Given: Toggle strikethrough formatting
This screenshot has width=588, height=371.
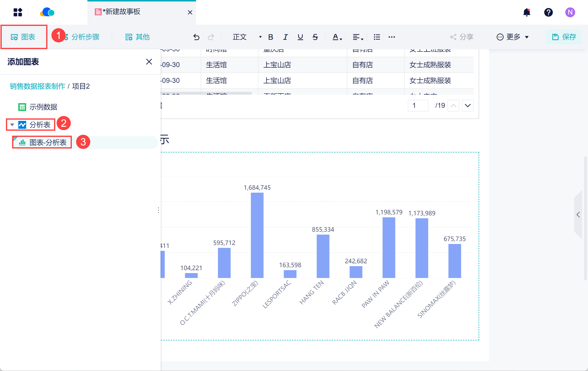Looking at the screenshot, I should coord(315,37).
